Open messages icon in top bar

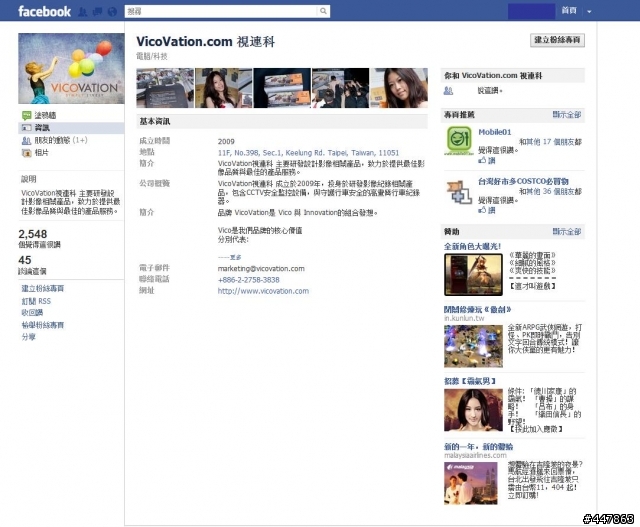click(x=98, y=11)
